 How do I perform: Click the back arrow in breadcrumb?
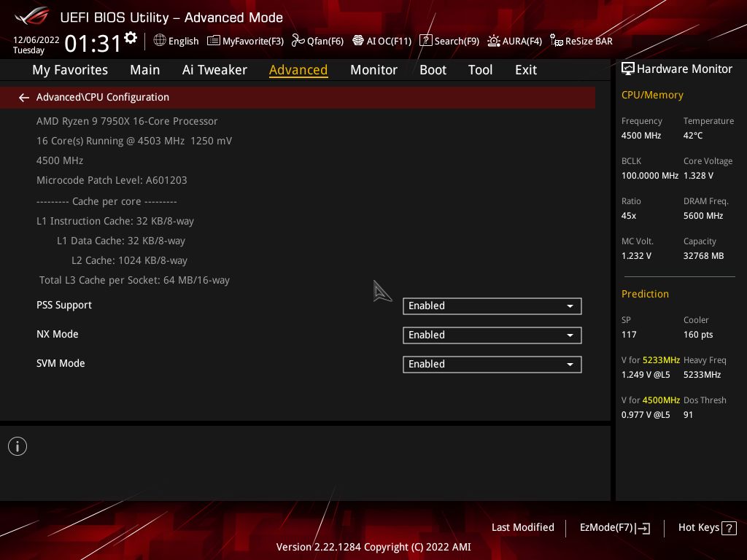[24, 98]
